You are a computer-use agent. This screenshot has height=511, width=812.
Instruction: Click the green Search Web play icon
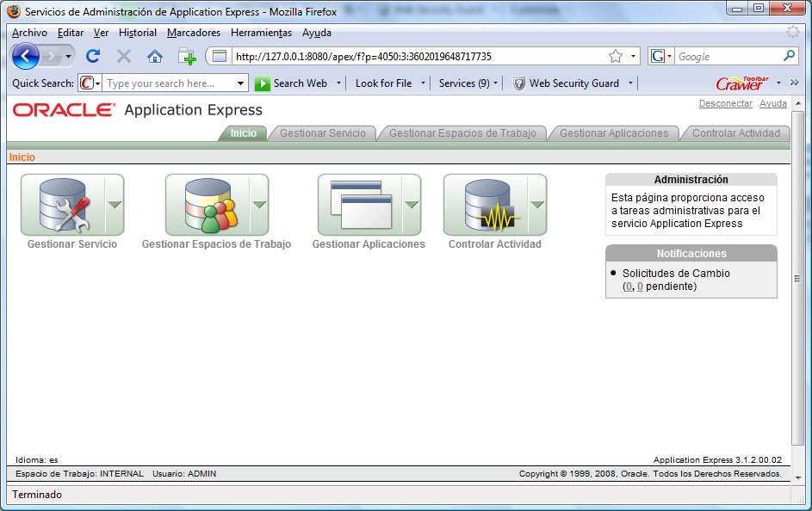click(262, 83)
